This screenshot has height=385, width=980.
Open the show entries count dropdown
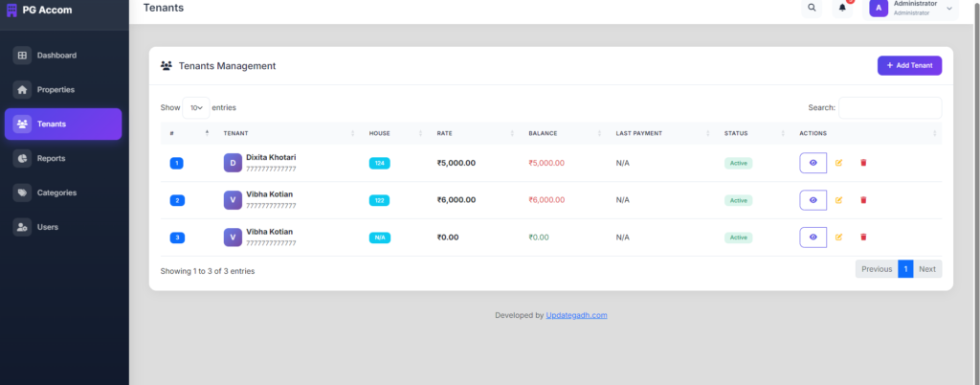(196, 107)
